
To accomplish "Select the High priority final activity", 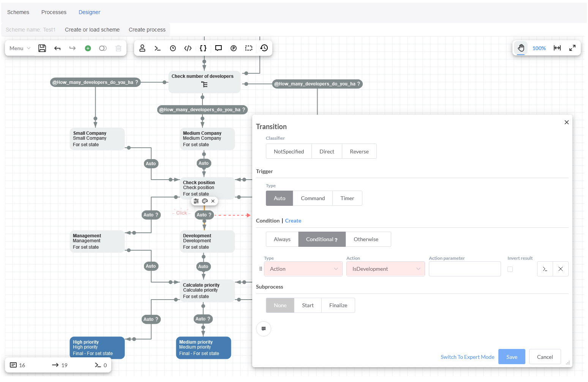I will click(x=97, y=347).
